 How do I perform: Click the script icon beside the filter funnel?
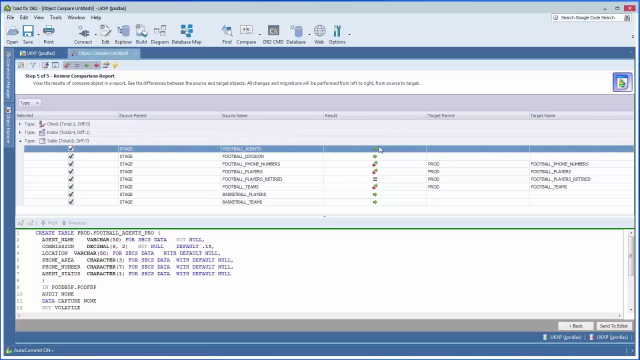[45, 65]
